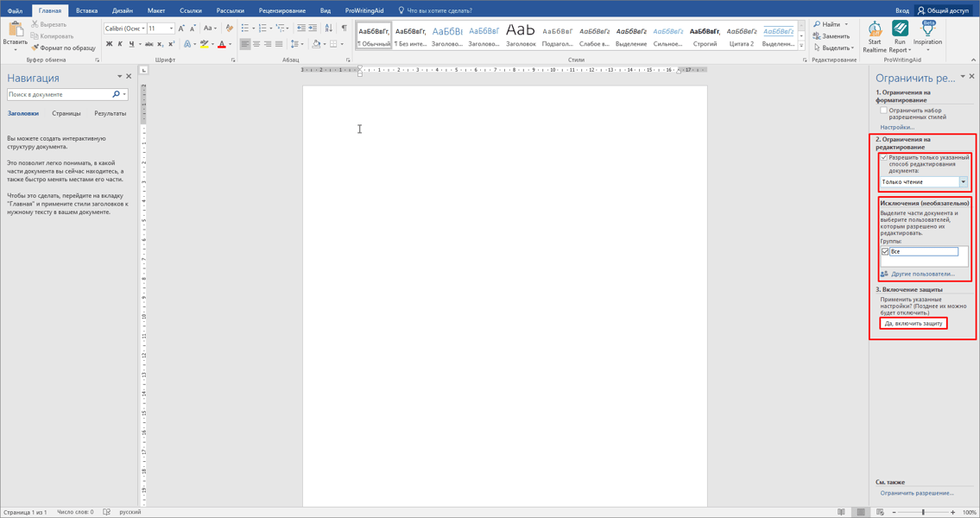Open the 'Только чтение' editing type dropdown

pyautogui.click(x=964, y=182)
